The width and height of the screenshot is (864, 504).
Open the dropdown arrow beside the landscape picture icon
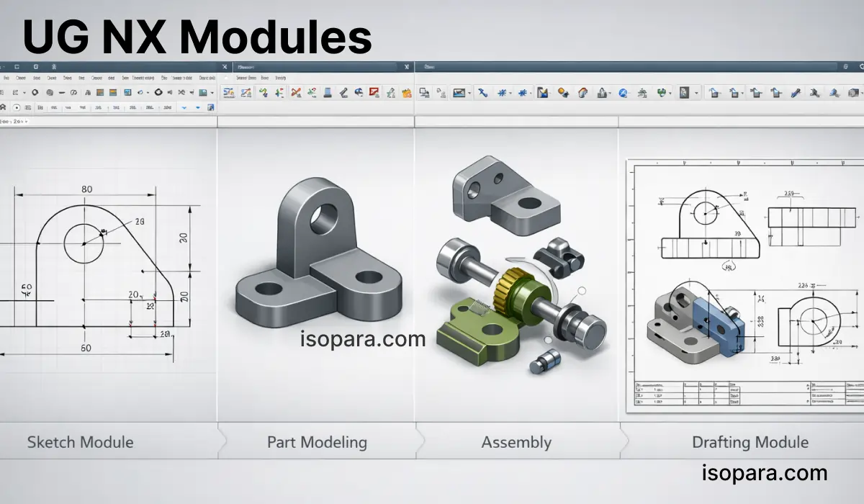pyautogui.click(x=469, y=93)
